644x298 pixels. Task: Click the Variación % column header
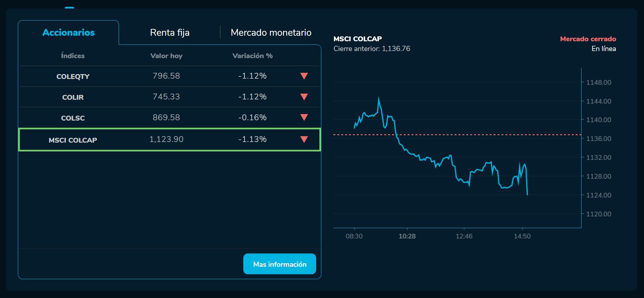(252, 56)
